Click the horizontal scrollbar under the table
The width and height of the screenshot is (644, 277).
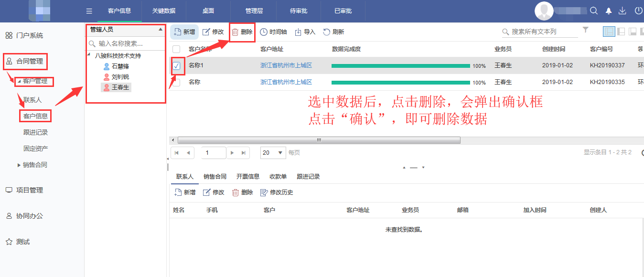click(x=319, y=140)
